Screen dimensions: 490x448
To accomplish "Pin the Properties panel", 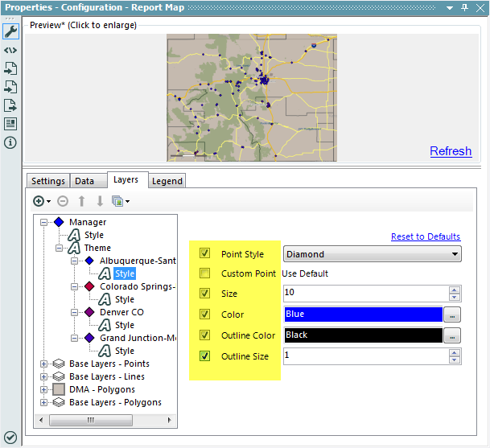I will (465, 7).
